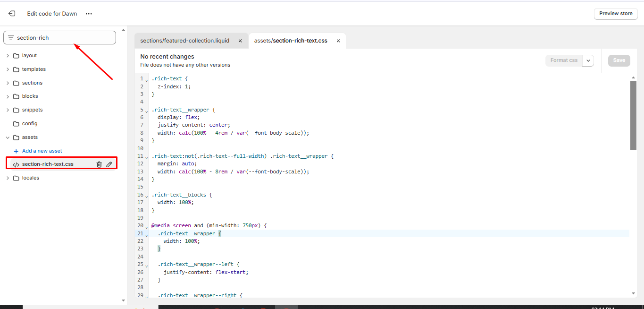This screenshot has width=644, height=309.
Task: Select the templates folder icon
Action: click(x=16, y=69)
